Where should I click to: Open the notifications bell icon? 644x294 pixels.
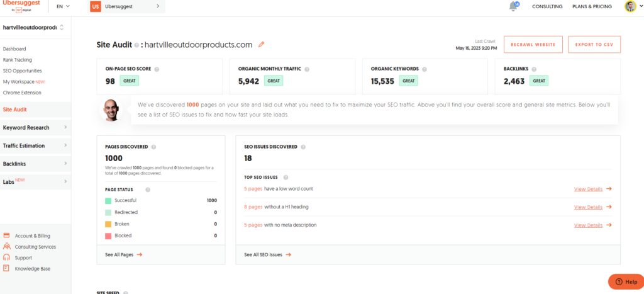pos(513,6)
